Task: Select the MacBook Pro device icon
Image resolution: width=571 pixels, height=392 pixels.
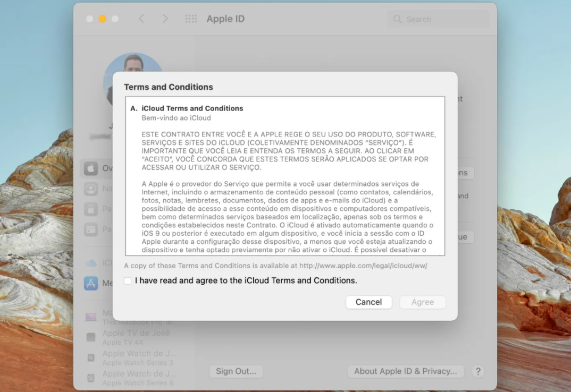Action: 91,317
